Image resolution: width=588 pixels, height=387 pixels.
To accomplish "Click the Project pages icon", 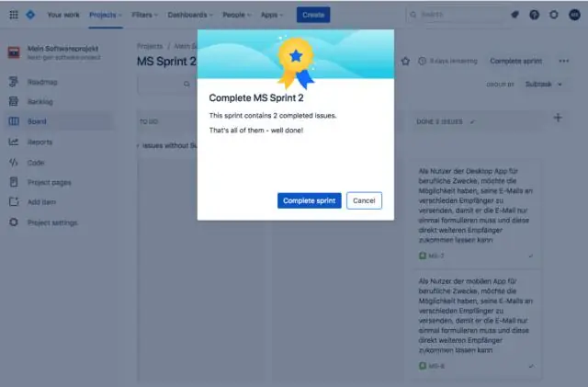I will coord(14,182).
